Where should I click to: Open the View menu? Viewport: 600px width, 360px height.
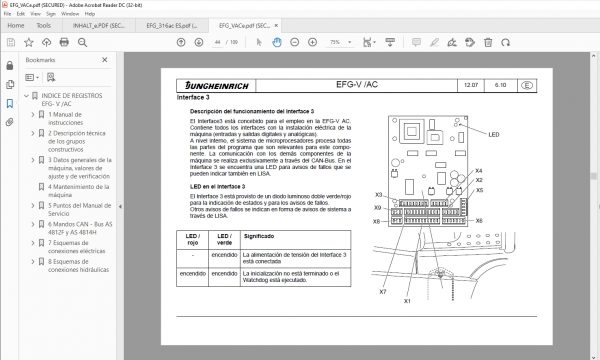click(36, 14)
